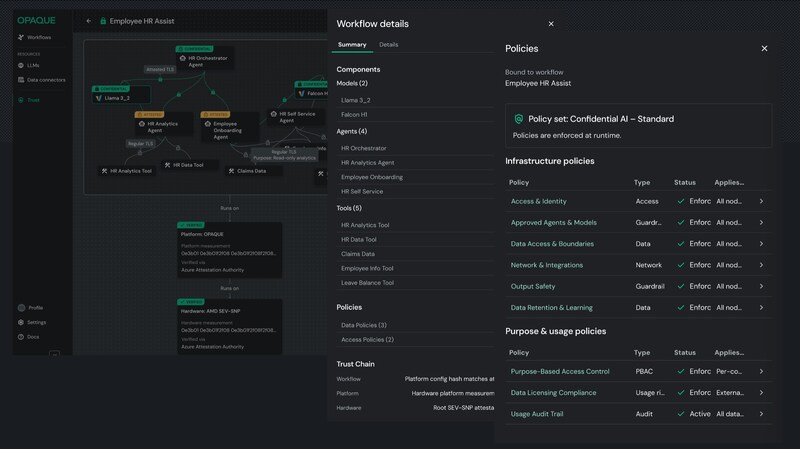Select the Trust shield icon in sidebar
800x449 pixels.
(x=21, y=100)
